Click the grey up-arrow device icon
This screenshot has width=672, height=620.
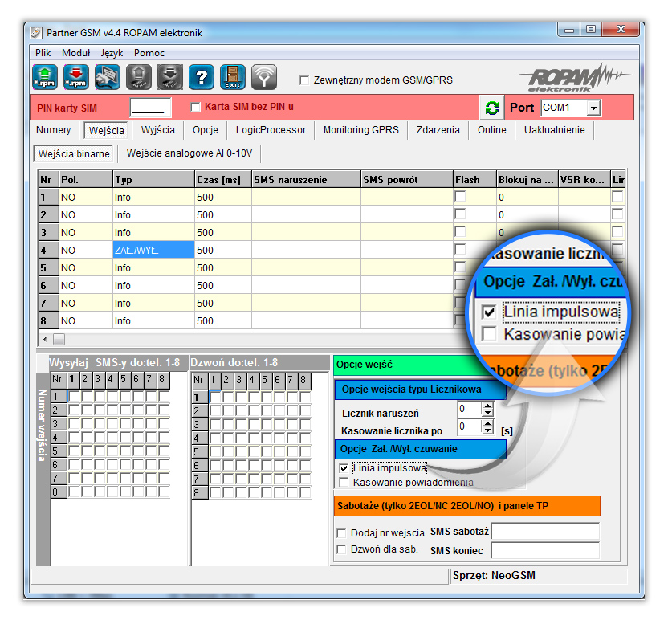(x=139, y=76)
